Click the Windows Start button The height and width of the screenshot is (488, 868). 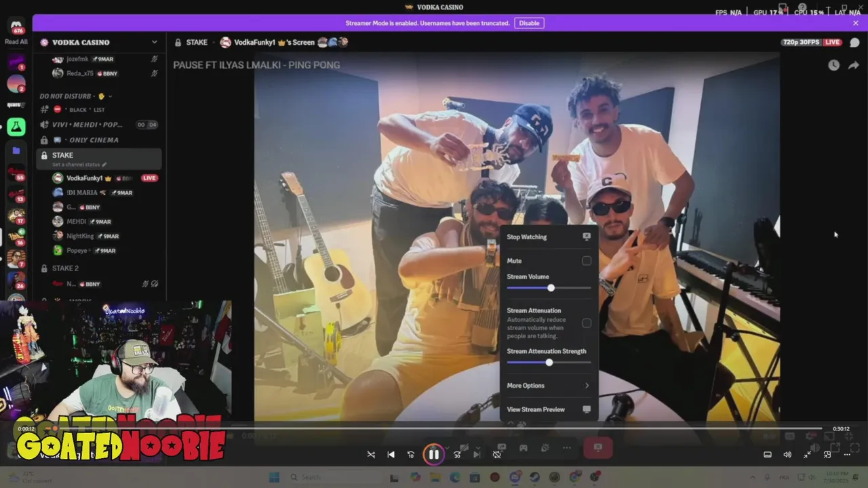tap(274, 478)
